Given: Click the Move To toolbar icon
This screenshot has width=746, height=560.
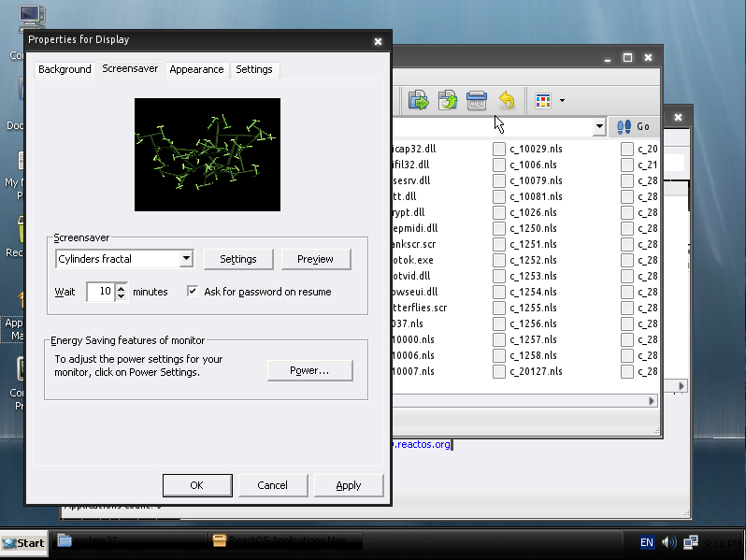Looking at the screenshot, I should tap(418, 100).
